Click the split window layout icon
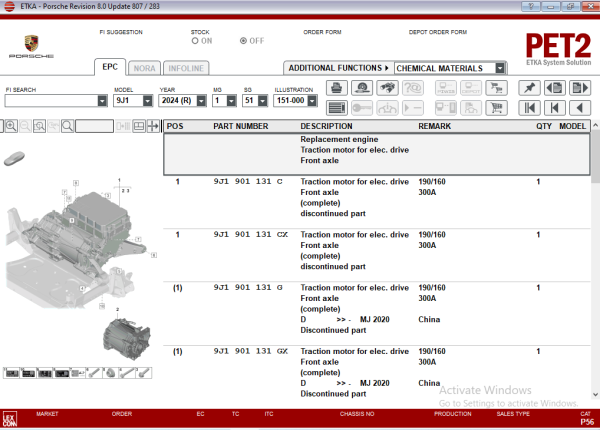The image size is (600, 430). [x=139, y=126]
